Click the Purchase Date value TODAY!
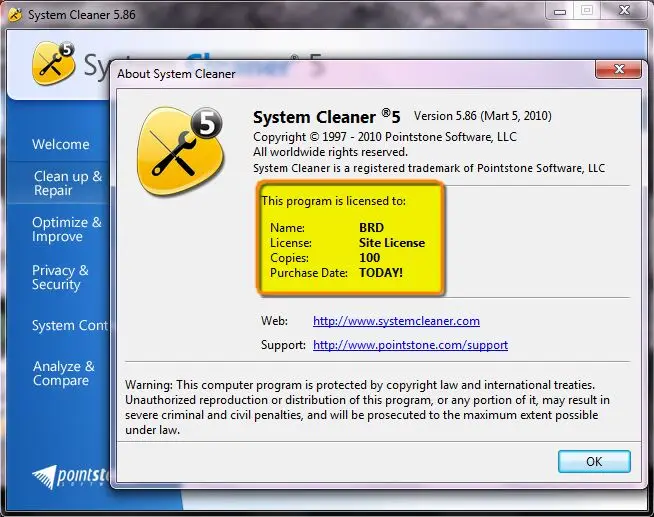This screenshot has height=517, width=654. (381, 273)
